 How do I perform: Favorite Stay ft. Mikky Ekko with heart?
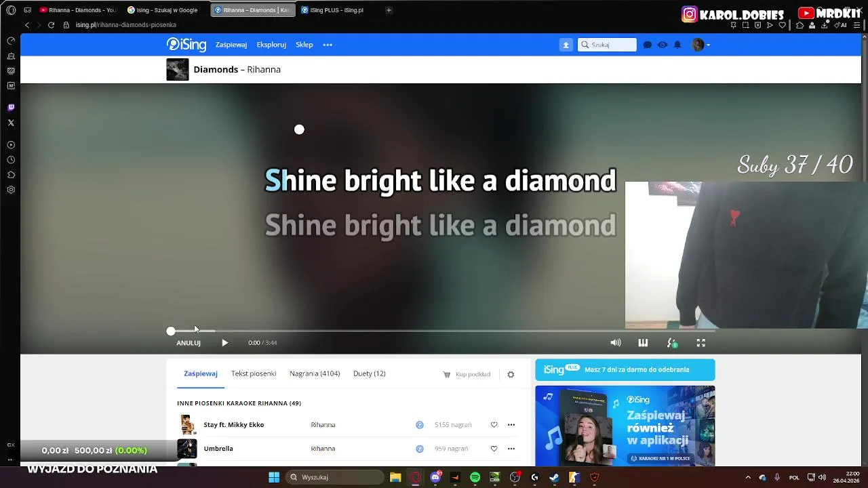click(494, 425)
